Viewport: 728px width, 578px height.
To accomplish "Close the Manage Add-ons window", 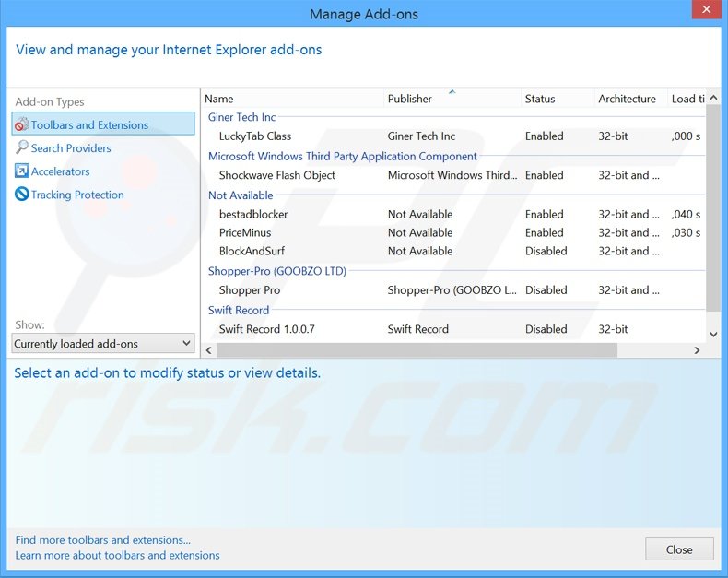I will pyautogui.click(x=706, y=9).
